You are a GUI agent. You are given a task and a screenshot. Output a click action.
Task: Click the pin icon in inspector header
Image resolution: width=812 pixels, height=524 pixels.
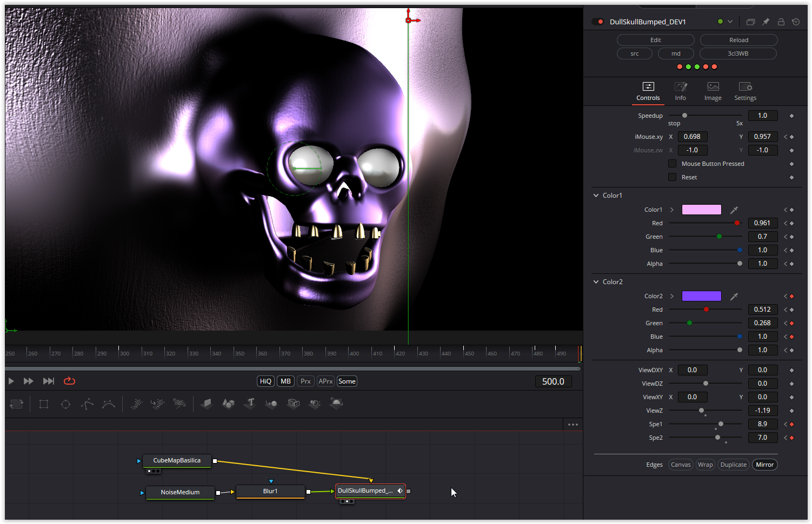coord(766,22)
